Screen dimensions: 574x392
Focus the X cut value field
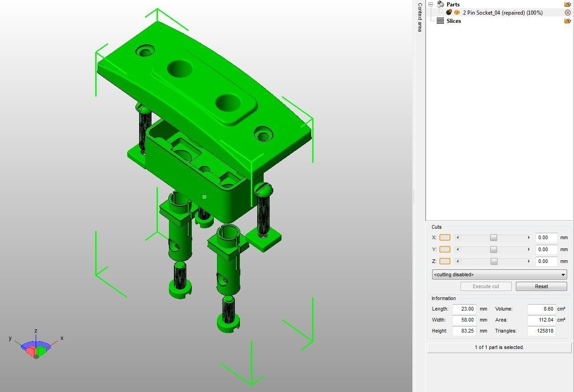click(x=547, y=237)
